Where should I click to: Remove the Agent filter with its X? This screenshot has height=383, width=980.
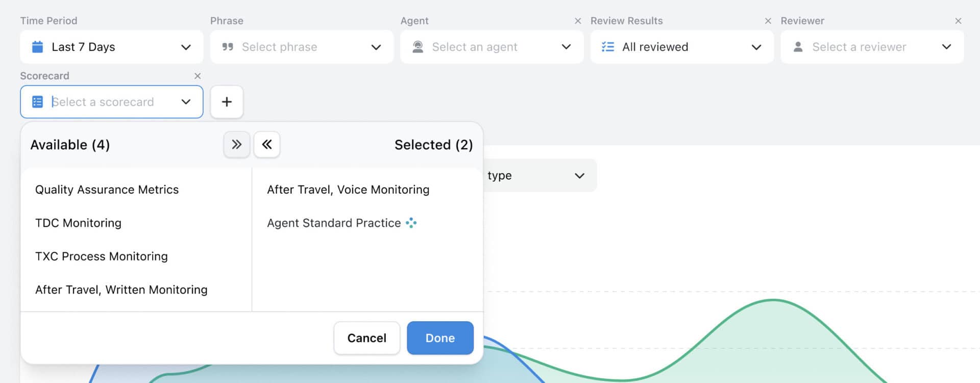578,21
